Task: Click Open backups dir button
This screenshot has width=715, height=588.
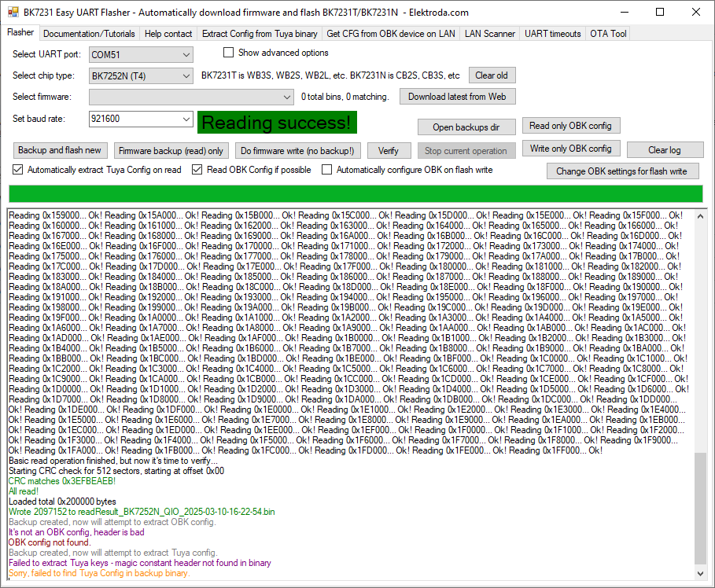Action: click(466, 127)
